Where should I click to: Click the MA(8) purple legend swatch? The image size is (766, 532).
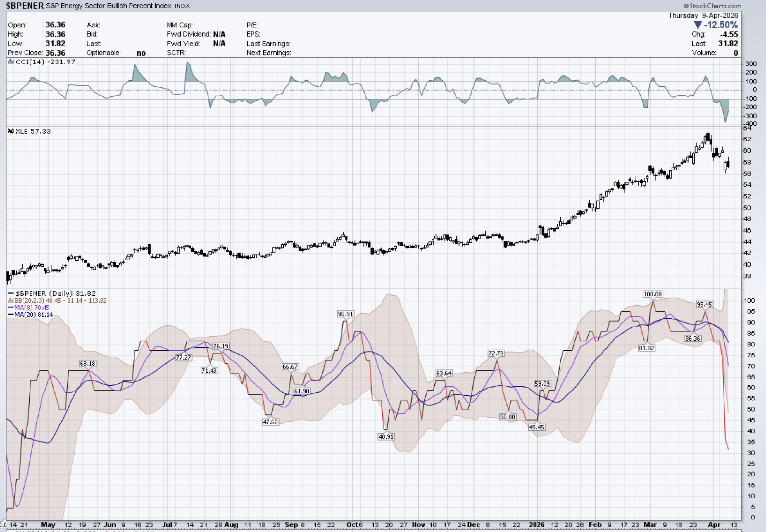click(11, 307)
